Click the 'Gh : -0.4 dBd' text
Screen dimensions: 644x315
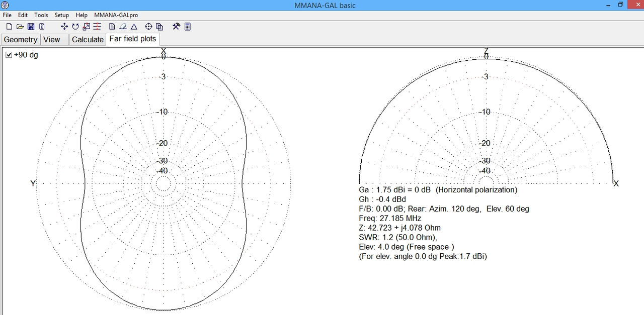tap(382, 199)
